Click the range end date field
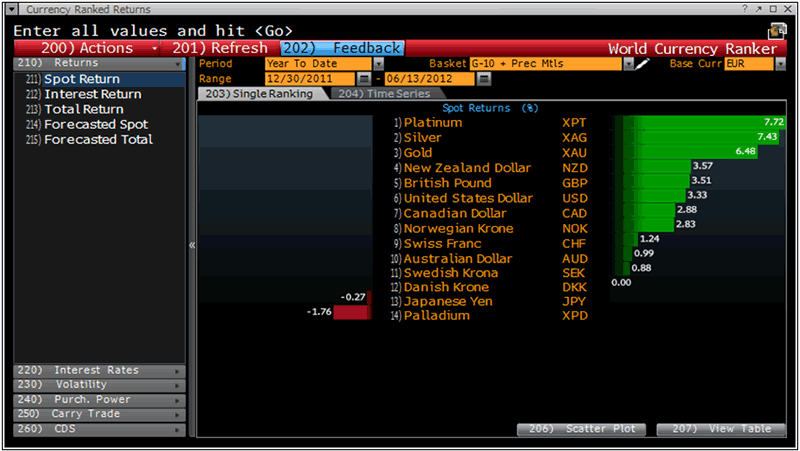Viewport: 800px width, 451px height. click(x=429, y=79)
